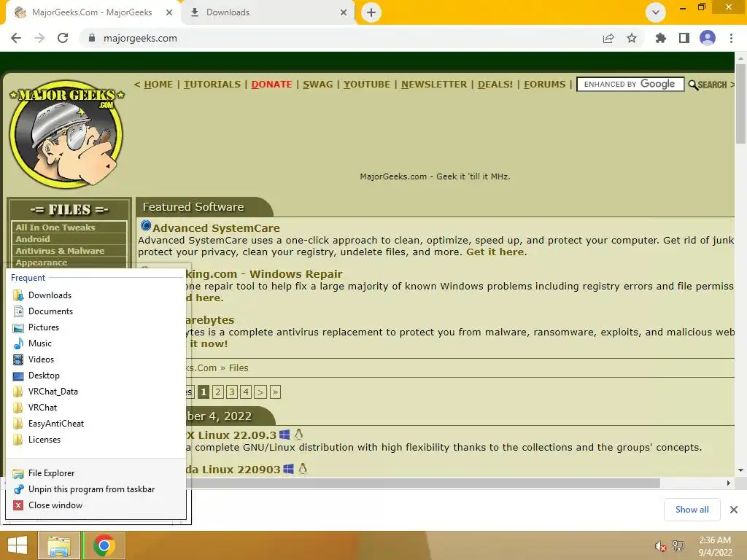Image resolution: width=747 pixels, height=560 pixels.
Task: Open the Chrome profile avatar
Action: 708,38
